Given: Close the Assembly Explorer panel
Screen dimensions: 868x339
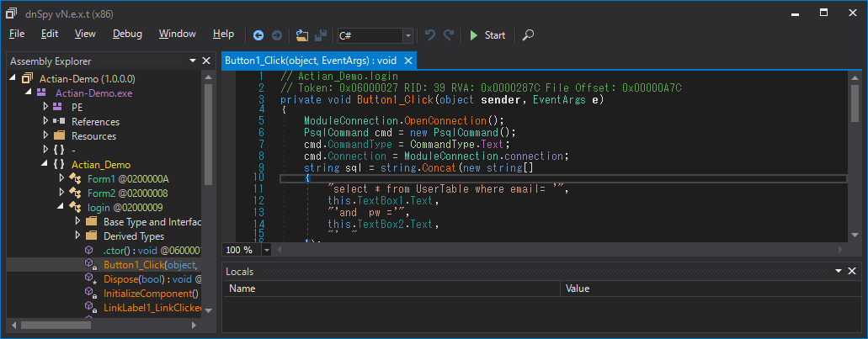Looking at the screenshot, I should (206, 61).
